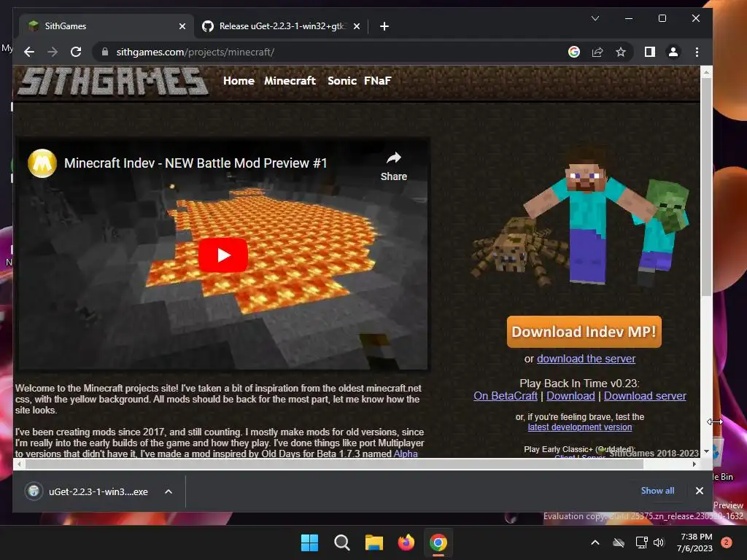This screenshot has height=560, width=747.
Task: Open a new browser tab
Action: click(x=384, y=26)
